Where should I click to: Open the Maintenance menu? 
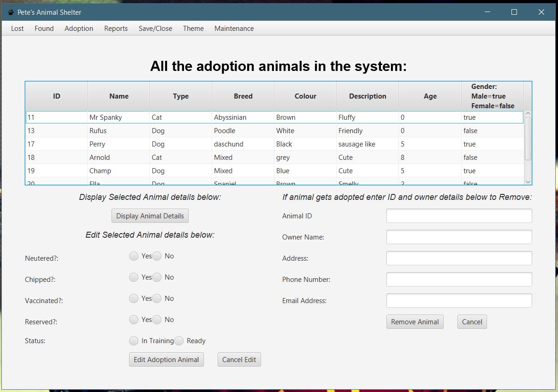[x=234, y=29]
